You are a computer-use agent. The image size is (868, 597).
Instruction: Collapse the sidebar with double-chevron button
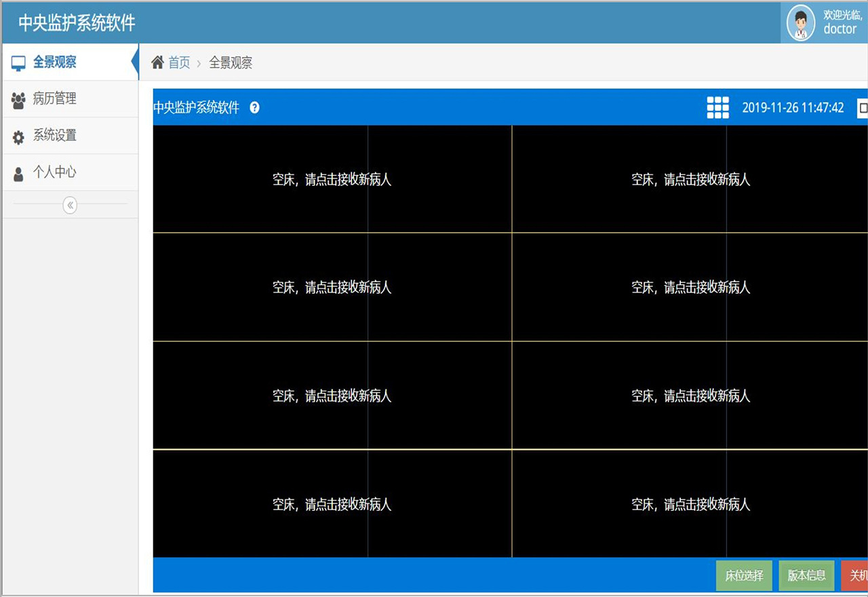pos(70,205)
